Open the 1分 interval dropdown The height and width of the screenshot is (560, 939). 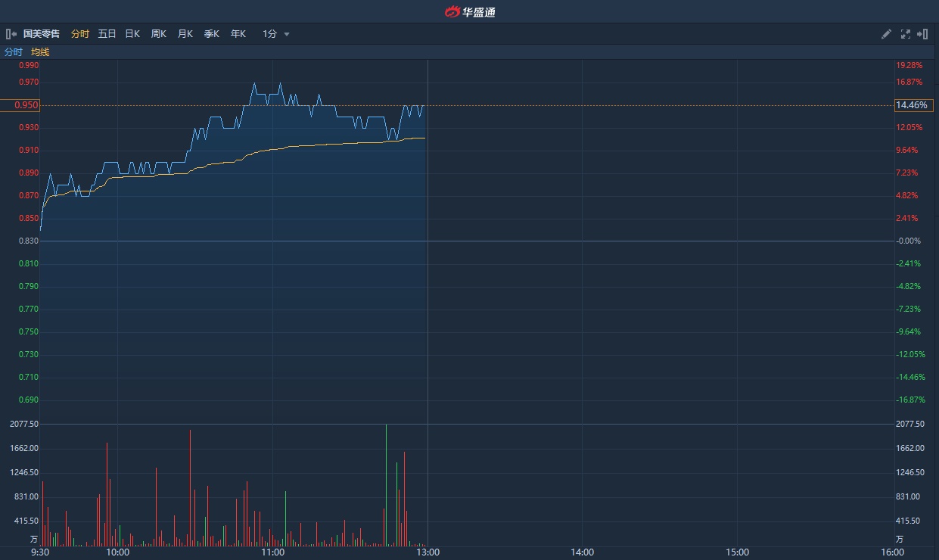click(270, 34)
